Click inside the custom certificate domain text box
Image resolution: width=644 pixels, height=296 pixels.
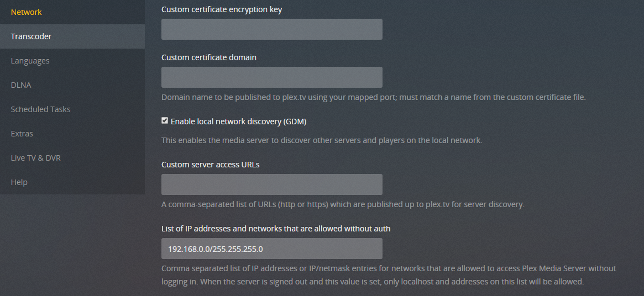pos(272,77)
